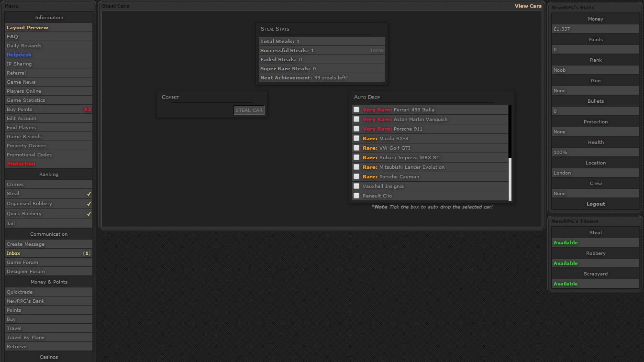
Task: Open Game News
Action: [x=48, y=82]
